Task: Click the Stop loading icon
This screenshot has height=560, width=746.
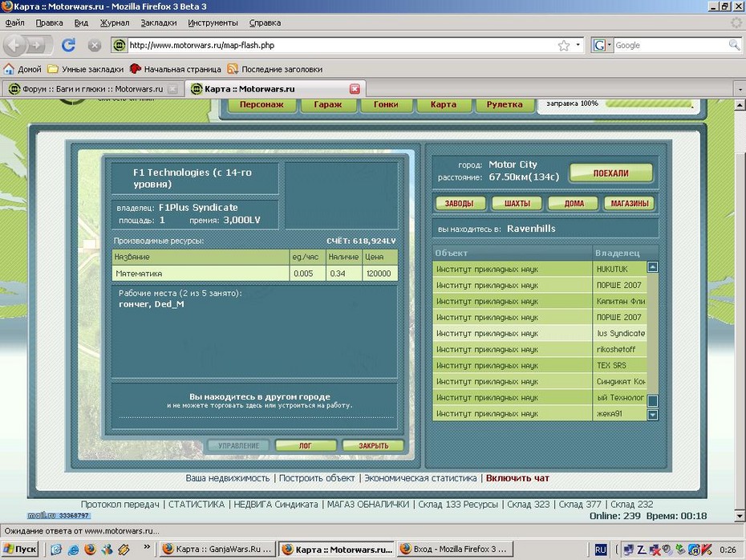Action: coord(95,46)
